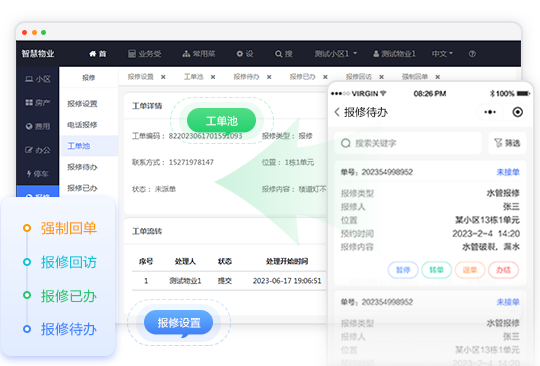Open 电话报修 in the side menu
The image size is (540, 366).
[x=82, y=125]
